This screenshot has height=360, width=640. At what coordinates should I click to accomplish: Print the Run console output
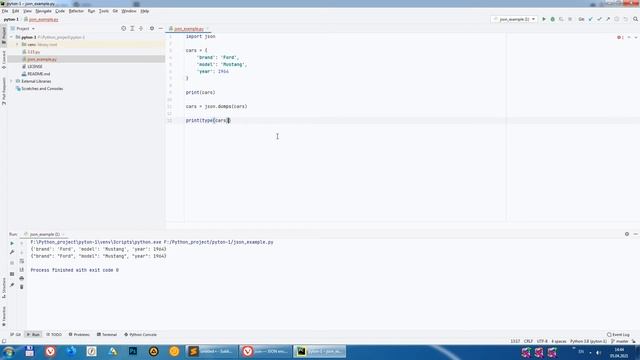click(x=22, y=278)
